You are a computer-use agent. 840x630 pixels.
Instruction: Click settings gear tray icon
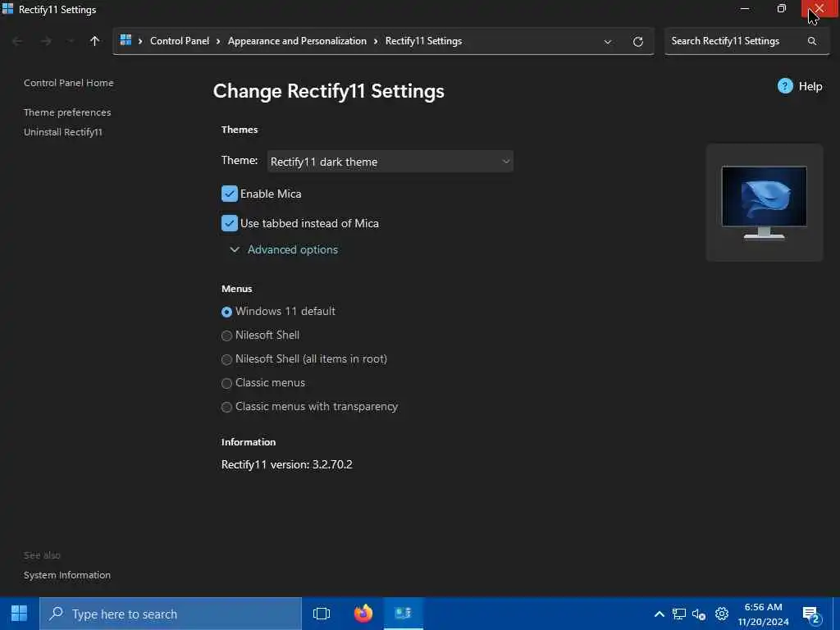[x=722, y=614]
